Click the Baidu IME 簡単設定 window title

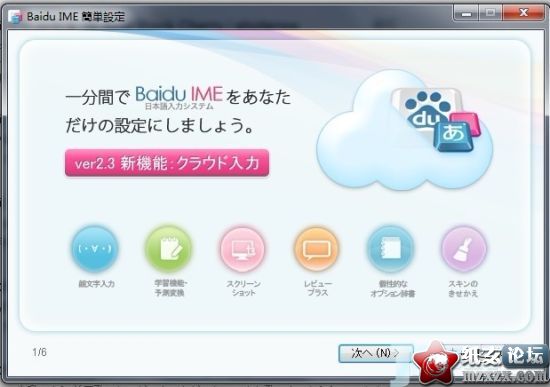tap(76, 16)
